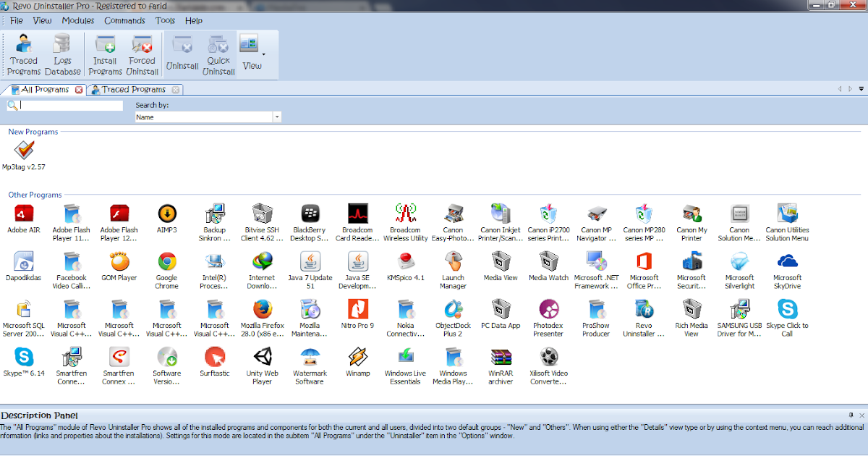Close the Traced Programs tab

[176, 90]
